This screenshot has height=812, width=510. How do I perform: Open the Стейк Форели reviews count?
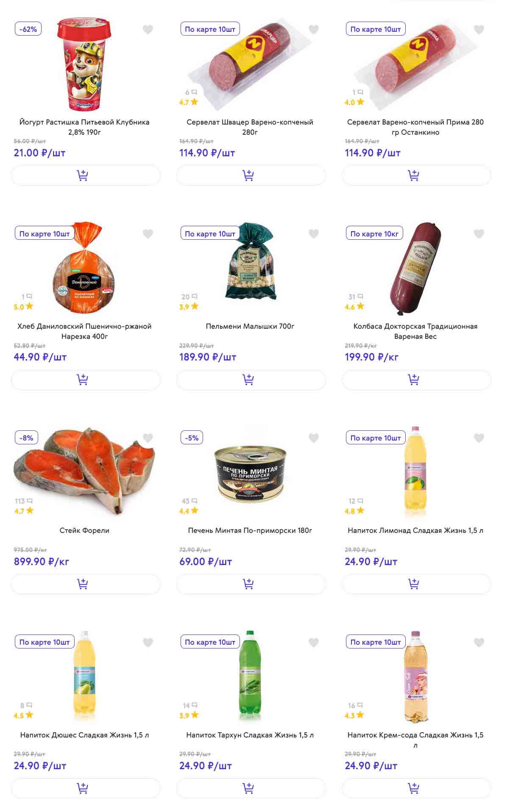23,501
